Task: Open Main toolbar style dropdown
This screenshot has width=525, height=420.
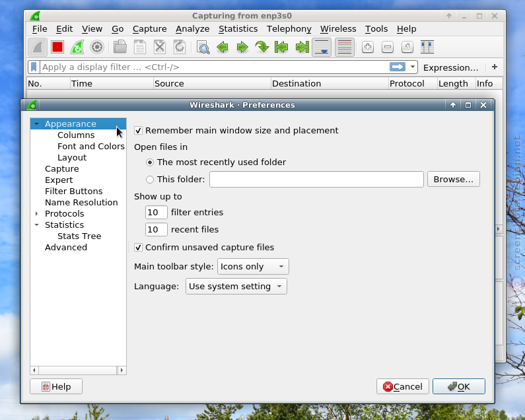Action: 253,267
